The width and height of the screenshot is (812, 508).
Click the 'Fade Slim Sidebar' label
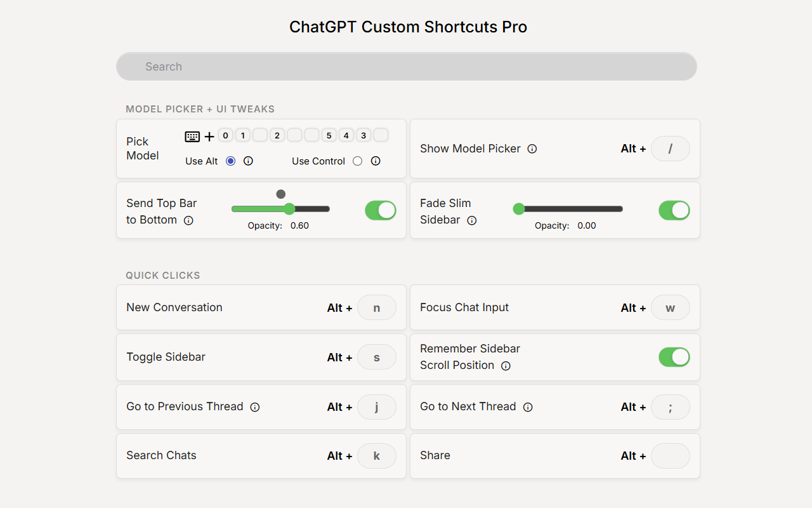(445, 211)
